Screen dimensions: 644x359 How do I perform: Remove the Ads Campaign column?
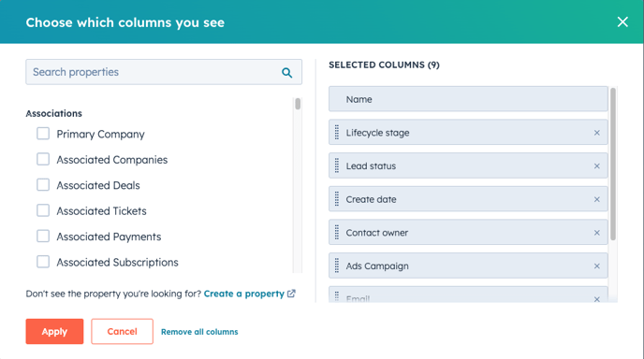[597, 266]
